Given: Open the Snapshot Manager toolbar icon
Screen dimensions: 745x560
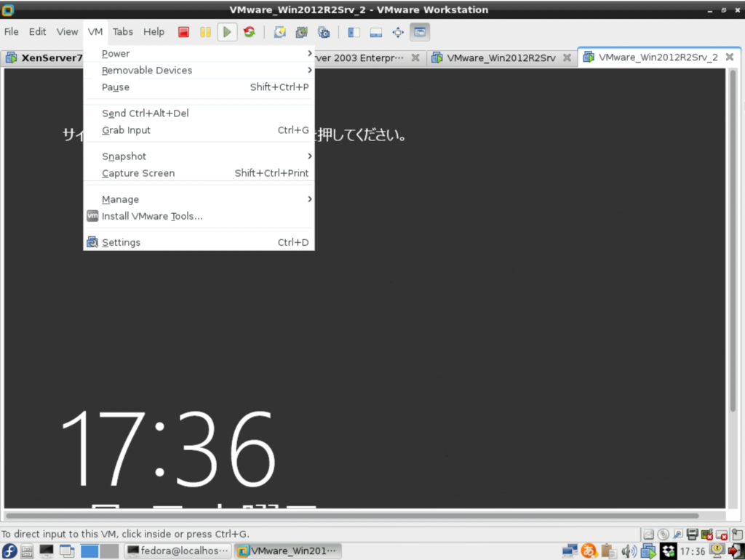Looking at the screenshot, I should coord(324,32).
